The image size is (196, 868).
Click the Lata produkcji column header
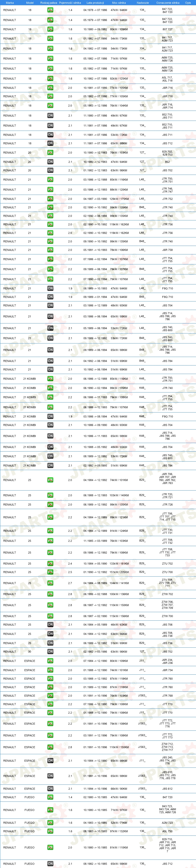tap(95, 3)
